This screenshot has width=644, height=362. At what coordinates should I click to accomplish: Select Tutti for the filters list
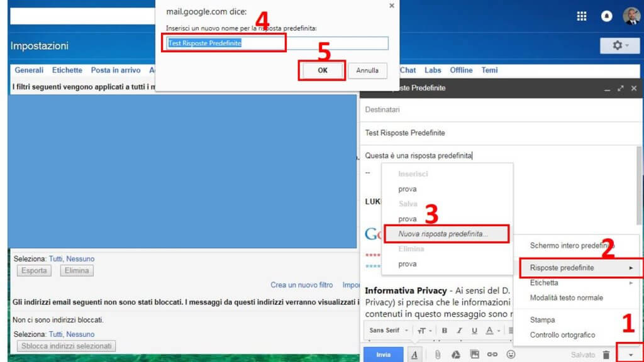55,259
